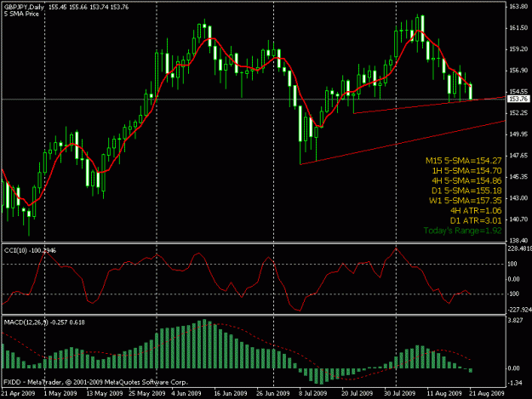Click the 138.40 price scale value

[518, 241]
